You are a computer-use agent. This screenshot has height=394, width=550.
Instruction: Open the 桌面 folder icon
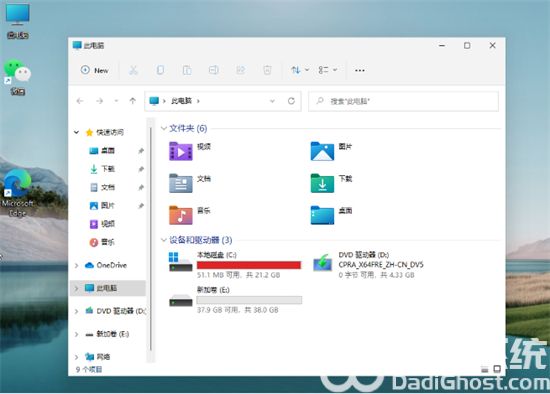[x=322, y=215]
